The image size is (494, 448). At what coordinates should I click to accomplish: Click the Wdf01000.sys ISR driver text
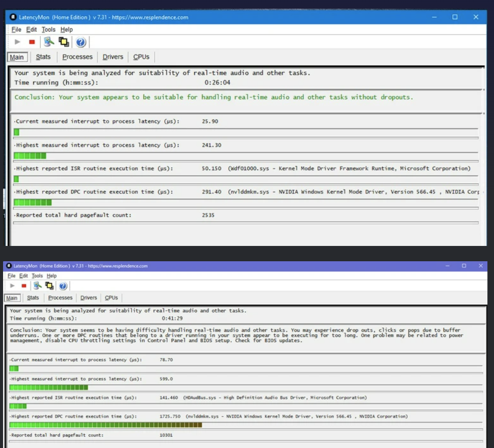(x=349, y=169)
